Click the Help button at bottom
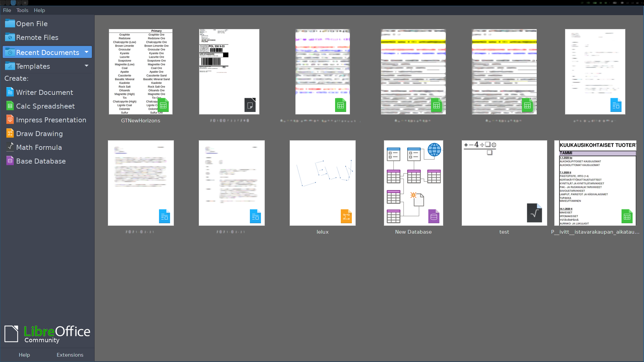This screenshot has height=362, width=644. 24,355
